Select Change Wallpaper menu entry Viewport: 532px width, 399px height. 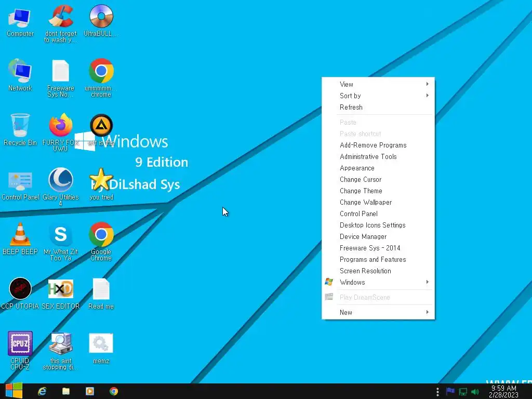pyautogui.click(x=378, y=202)
